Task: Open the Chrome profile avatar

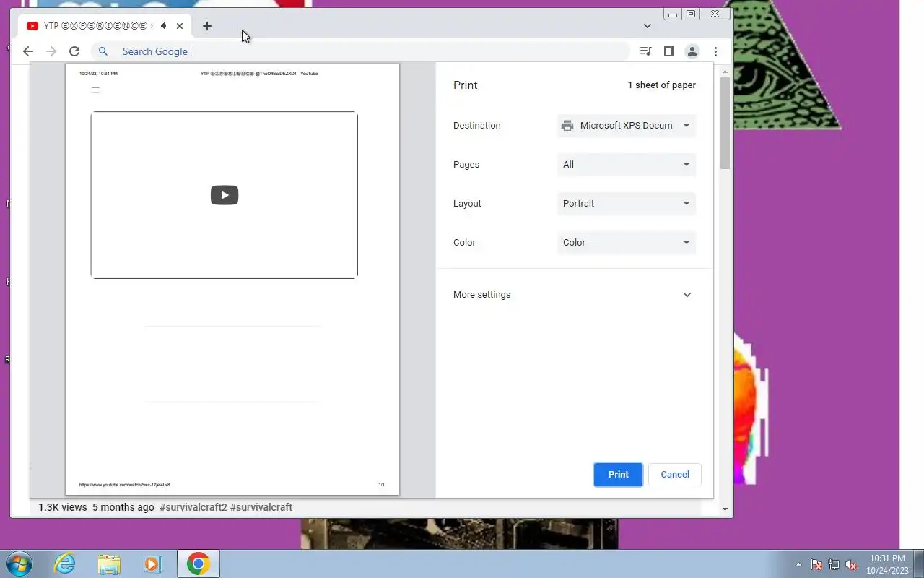Action: (x=692, y=51)
